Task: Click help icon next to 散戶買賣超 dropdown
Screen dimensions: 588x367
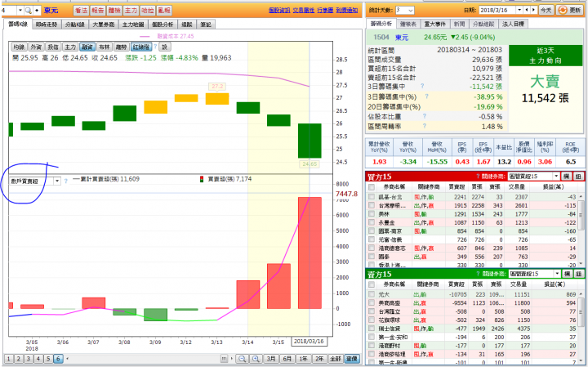Action: [66, 181]
